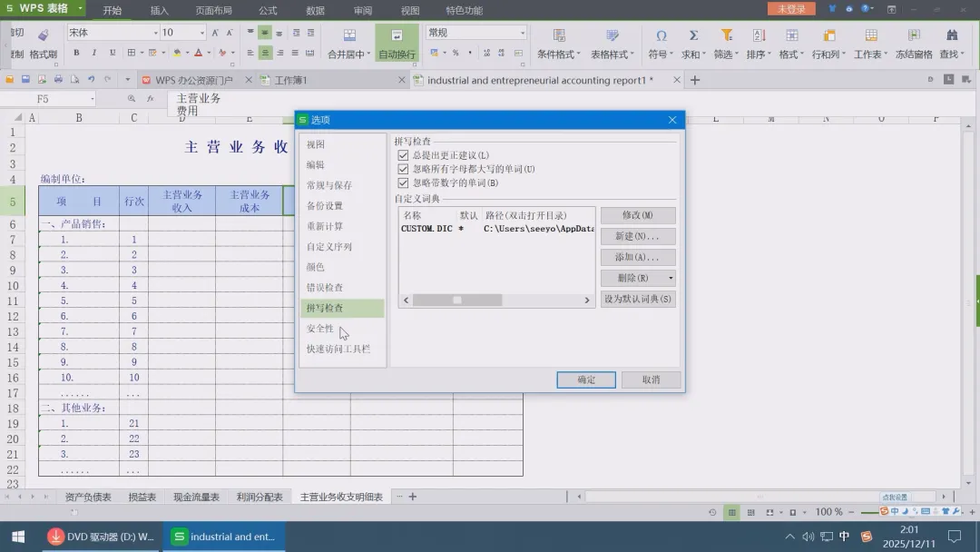Toggle italic formatting in the ribbon
Image resolution: width=980 pixels, height=552 pixels.
[x=93, y=53]
